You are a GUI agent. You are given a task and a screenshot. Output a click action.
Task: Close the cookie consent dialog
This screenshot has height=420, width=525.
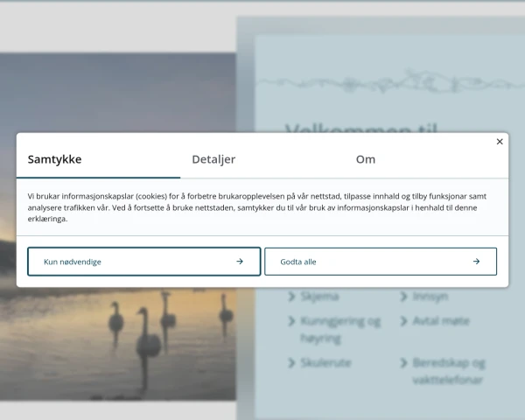pos(500,142)
